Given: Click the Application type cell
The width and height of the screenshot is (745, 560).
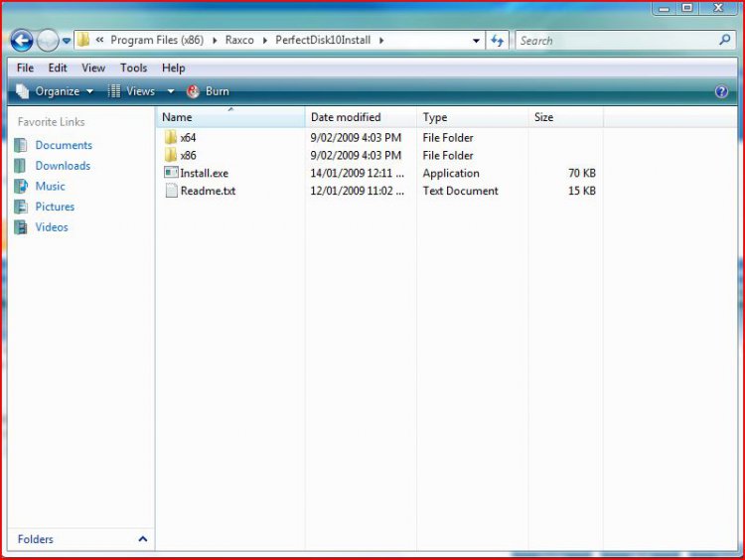Looking at the screenshot, I should (451, 174).
